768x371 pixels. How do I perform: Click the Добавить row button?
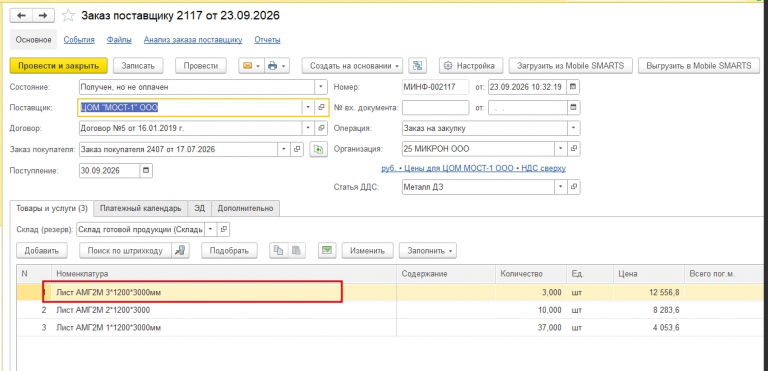pyautogui.click(x=42, y=250)
